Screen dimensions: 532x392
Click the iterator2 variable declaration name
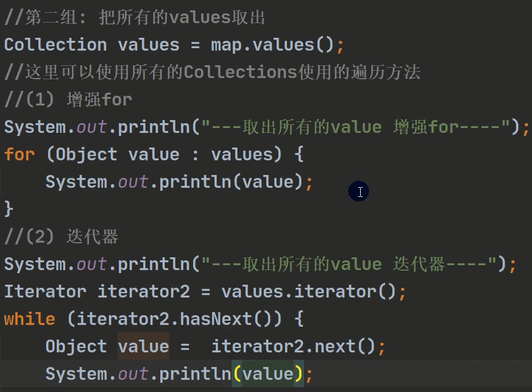pos(144,291)
